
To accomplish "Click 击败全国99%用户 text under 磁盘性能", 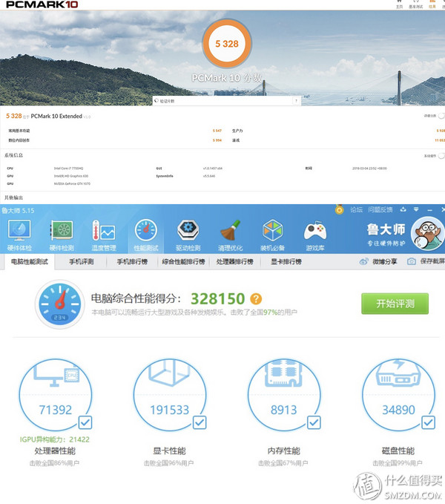I will point(398,463).
